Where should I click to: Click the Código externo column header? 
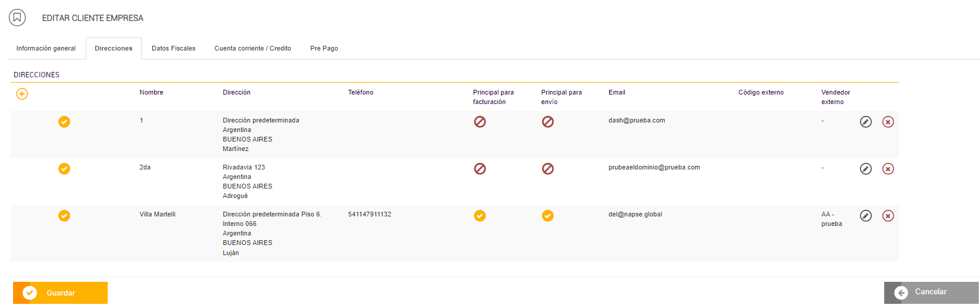(x=761, y=92)
